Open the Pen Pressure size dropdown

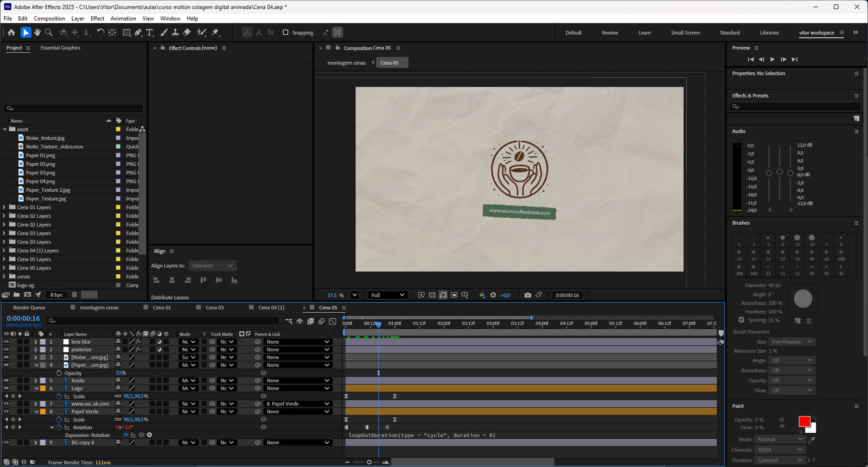click(792, 342)
